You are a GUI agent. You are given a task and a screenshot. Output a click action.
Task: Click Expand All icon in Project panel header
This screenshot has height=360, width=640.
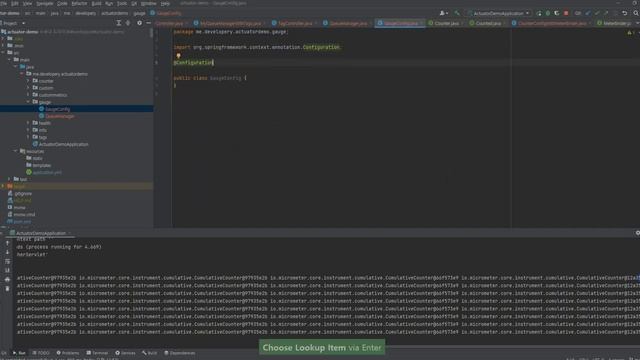coord(119,23)
